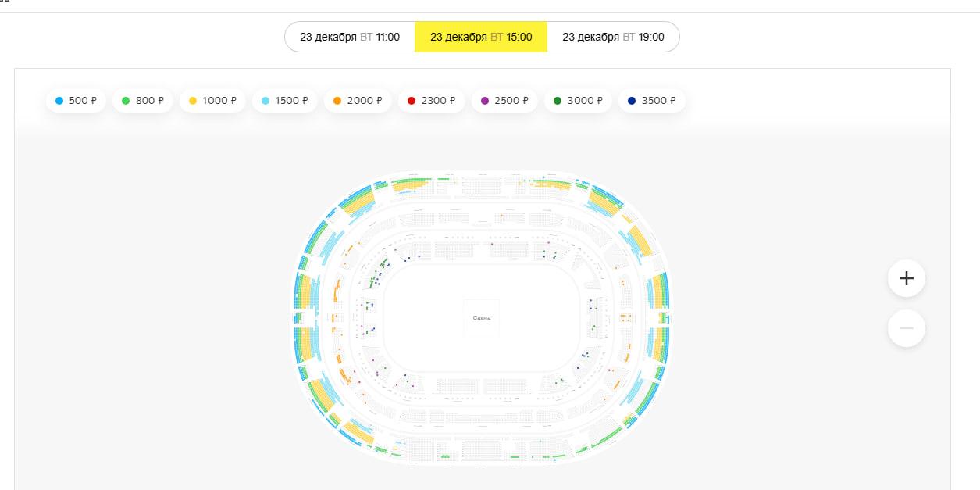The image size is (980, 490).
Task: Filter seats by 1000 ₽ price
Action: [x=212, y=101]
